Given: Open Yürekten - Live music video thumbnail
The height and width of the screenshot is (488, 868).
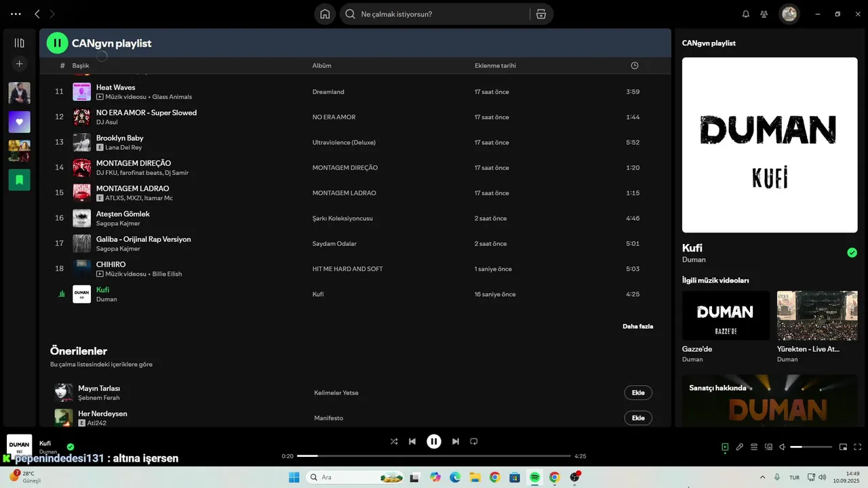Looking at the screenshot, I should (817, 315).
